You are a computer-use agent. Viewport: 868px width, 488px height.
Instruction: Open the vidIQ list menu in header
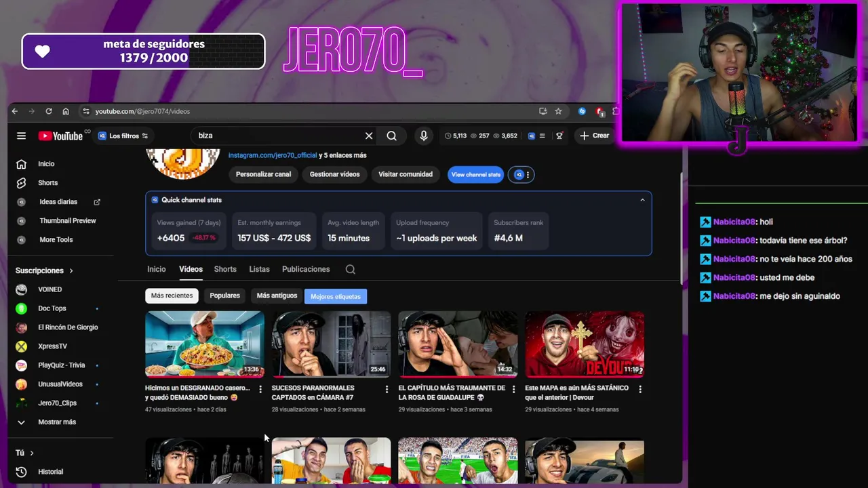click(541, 136)
